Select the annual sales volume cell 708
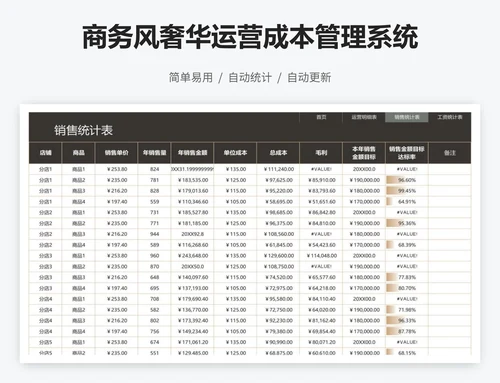The width and height of the screenshot is (500, 383). coord(154,299)
